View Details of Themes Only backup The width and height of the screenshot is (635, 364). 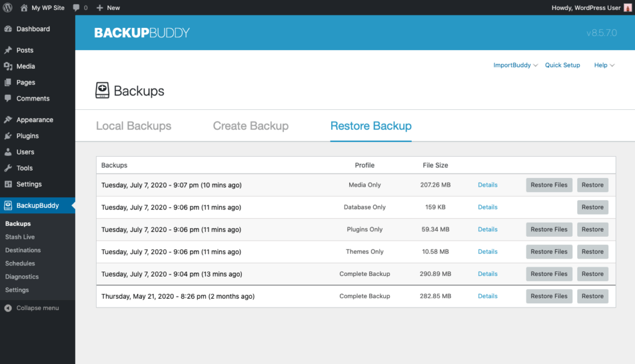click(487, 252)
